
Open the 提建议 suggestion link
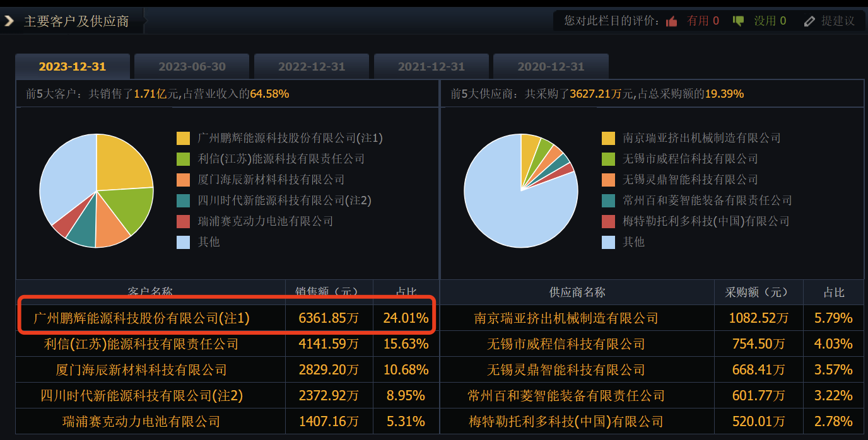[838, 21]
